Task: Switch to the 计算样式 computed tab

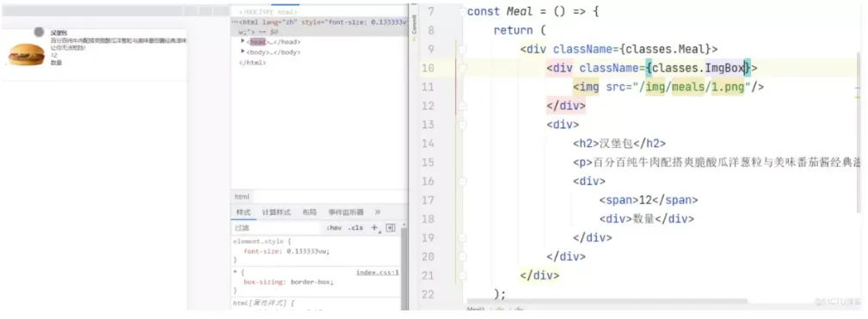Action: pos(276,212)
